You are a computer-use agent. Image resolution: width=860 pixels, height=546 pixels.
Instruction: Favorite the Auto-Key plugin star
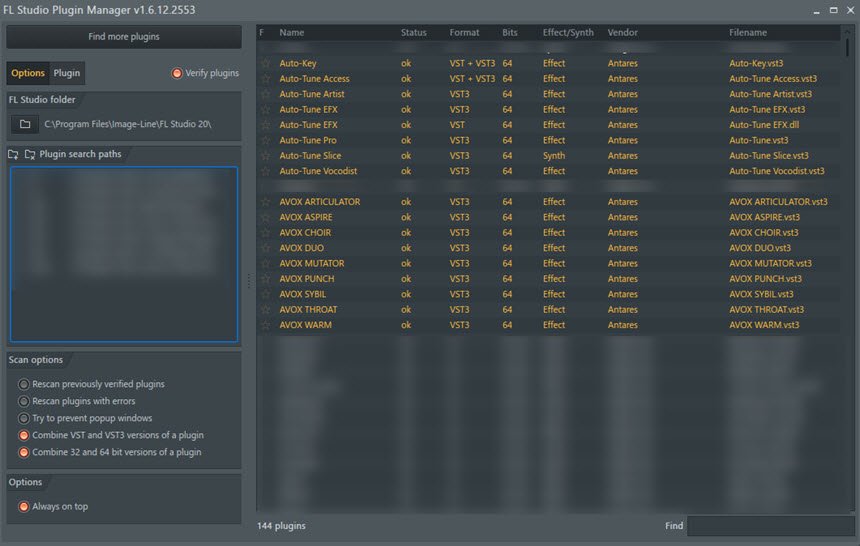pyautogui.click(x=266, y=63)
